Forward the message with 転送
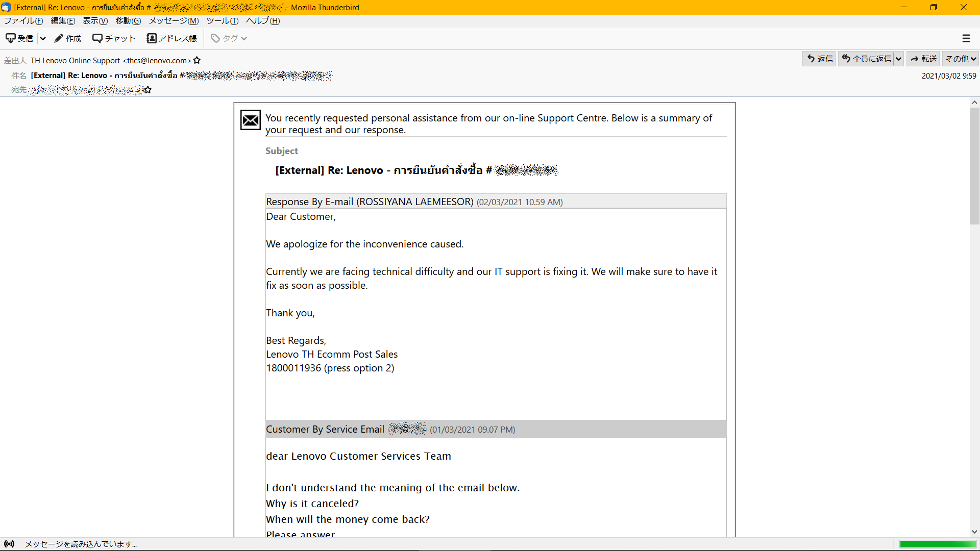This screenshot has height=551, width=980. pos(923,59)
